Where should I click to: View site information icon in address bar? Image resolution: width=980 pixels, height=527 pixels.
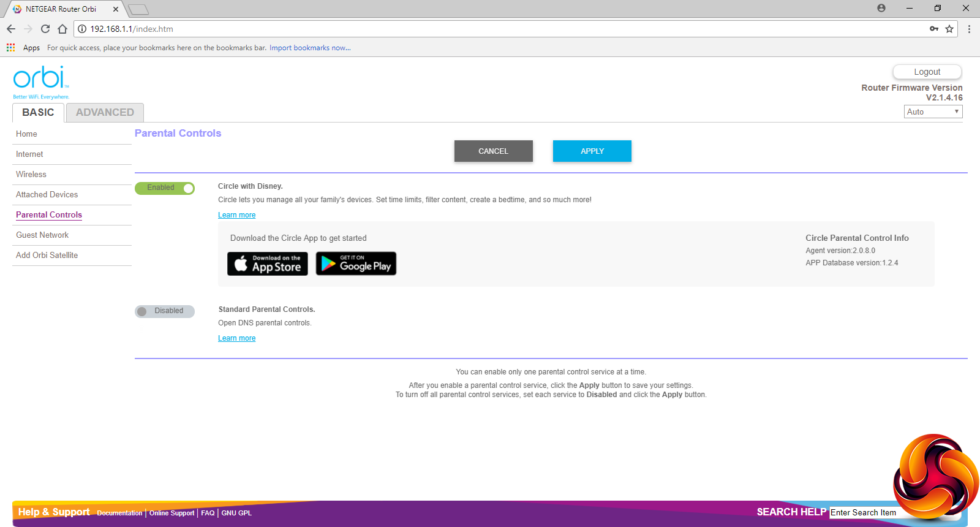[82, 29]
